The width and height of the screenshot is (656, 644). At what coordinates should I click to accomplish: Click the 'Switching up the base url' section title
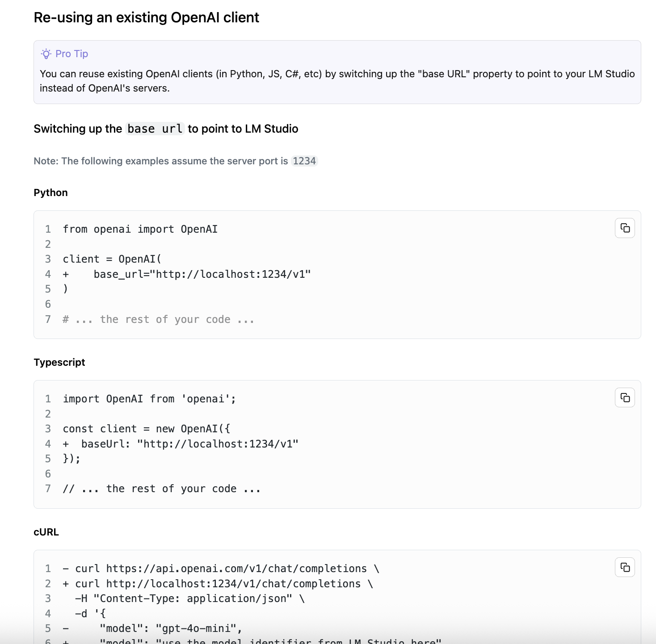[166, 129]
